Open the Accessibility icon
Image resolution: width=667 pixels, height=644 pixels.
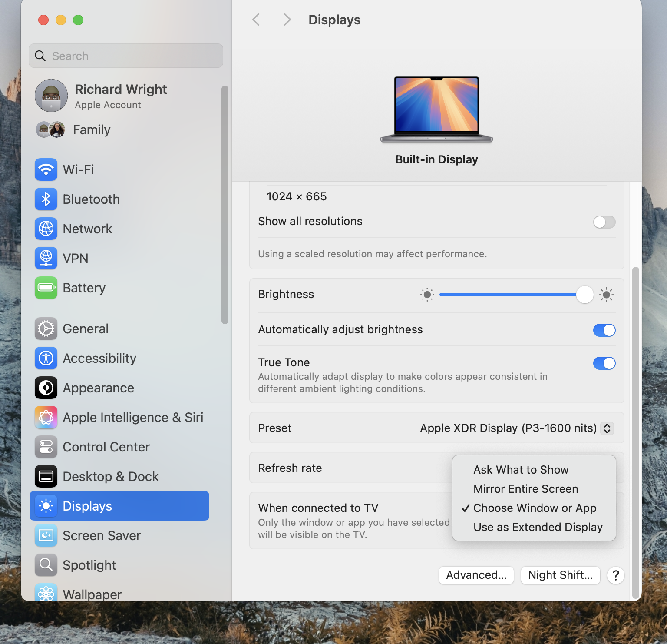click(46, 358)
